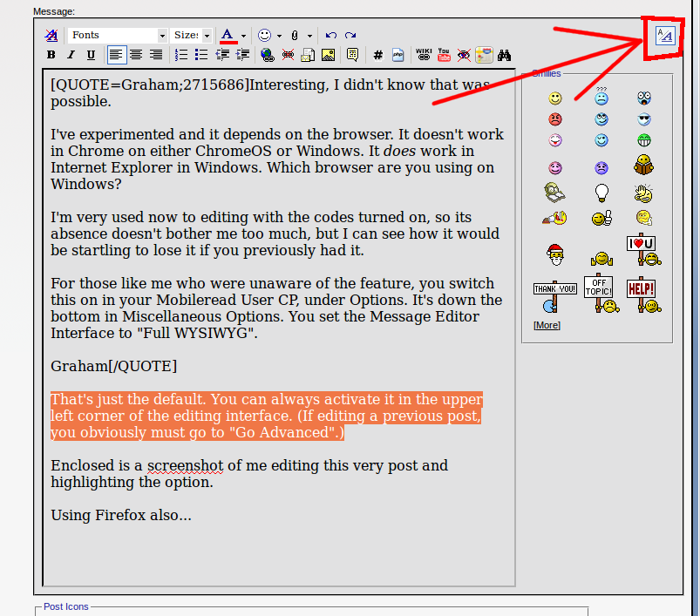Insert the sunglasses cool smilie
This screenshot has width=700, height=616.
[643, 119]
